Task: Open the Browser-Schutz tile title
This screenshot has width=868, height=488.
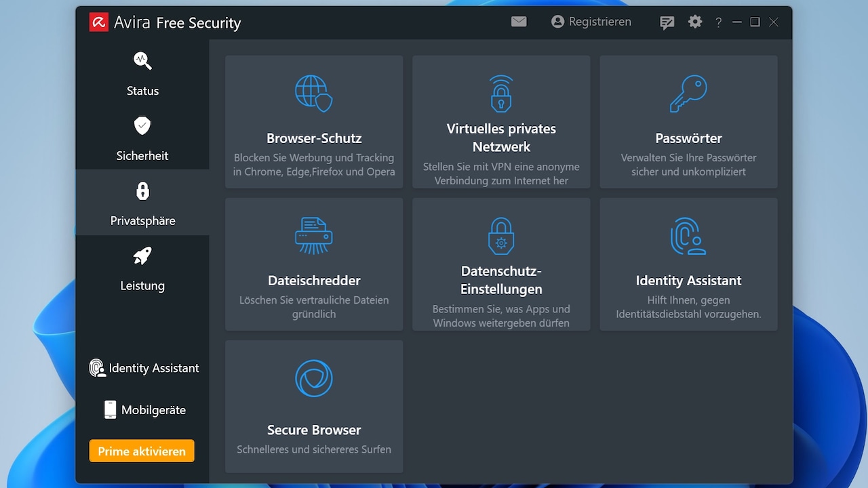Action: 314,138
